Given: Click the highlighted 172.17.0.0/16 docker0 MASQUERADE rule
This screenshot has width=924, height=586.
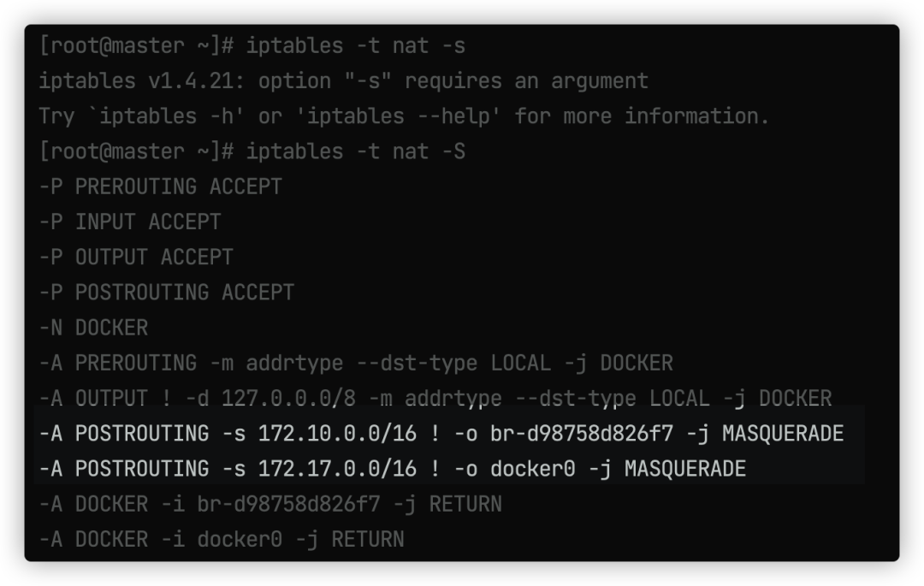Looking at the screenshot, I should tap(393, 470).
